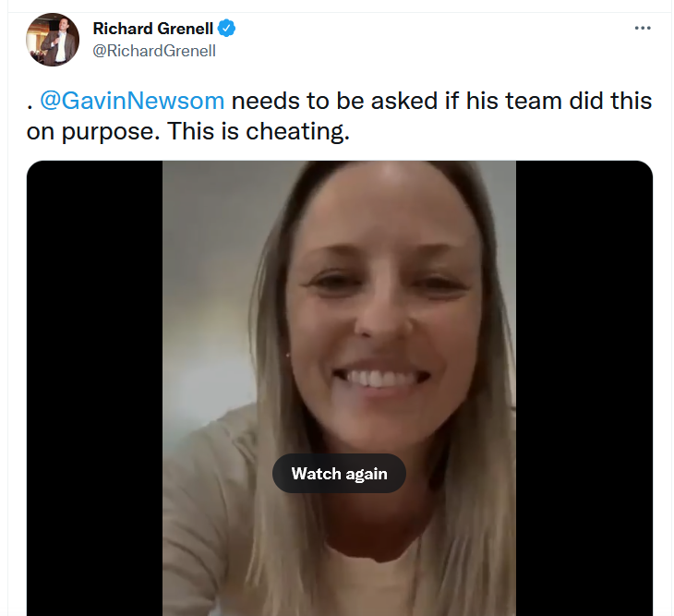Click the embedded video frame
The width and height of the screenshot is (674, 616).
coord(339,388)
